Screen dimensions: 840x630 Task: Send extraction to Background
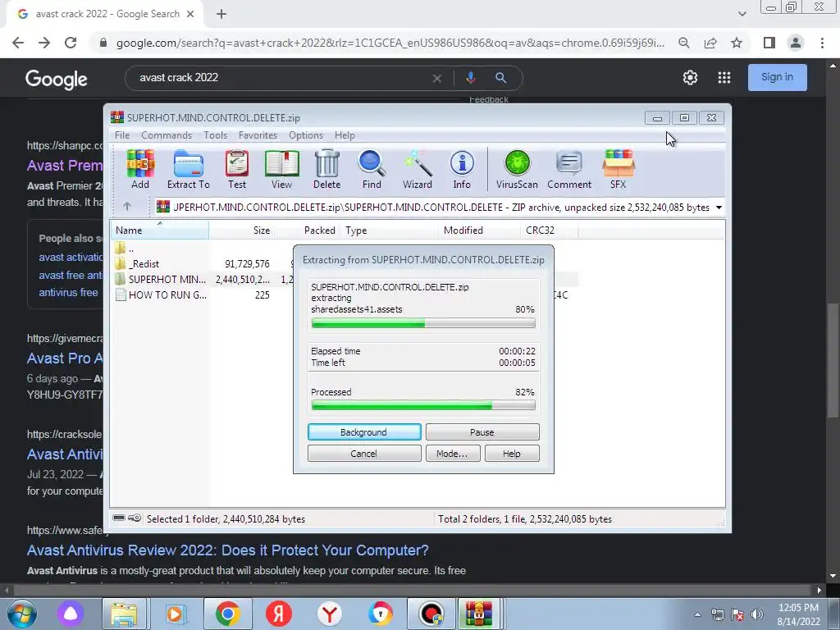pos(364,431)
